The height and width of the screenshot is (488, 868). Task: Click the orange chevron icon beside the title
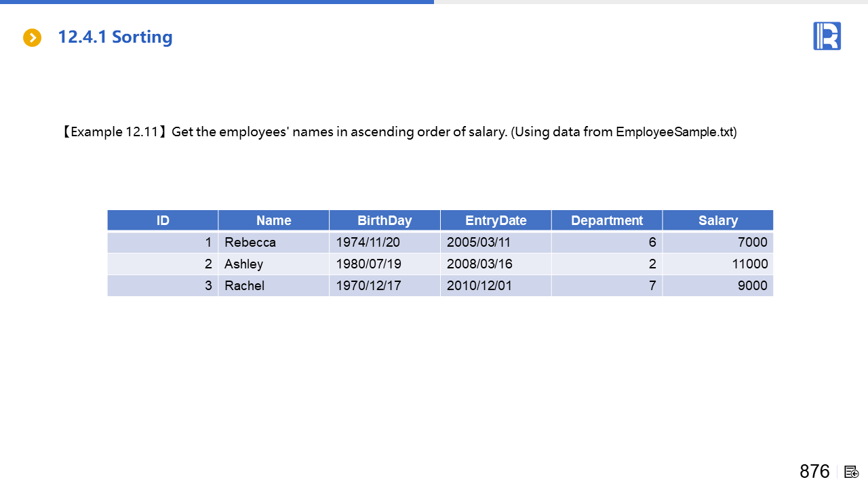click(32, 38)
